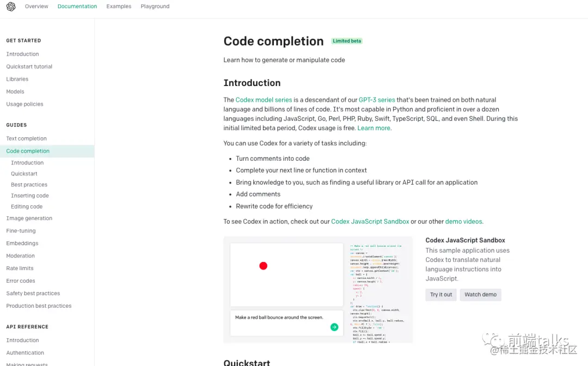Submit prompt with green arrow button
Image resolution: width=588 pixels, height=366 pixels.
pos(334,327)
